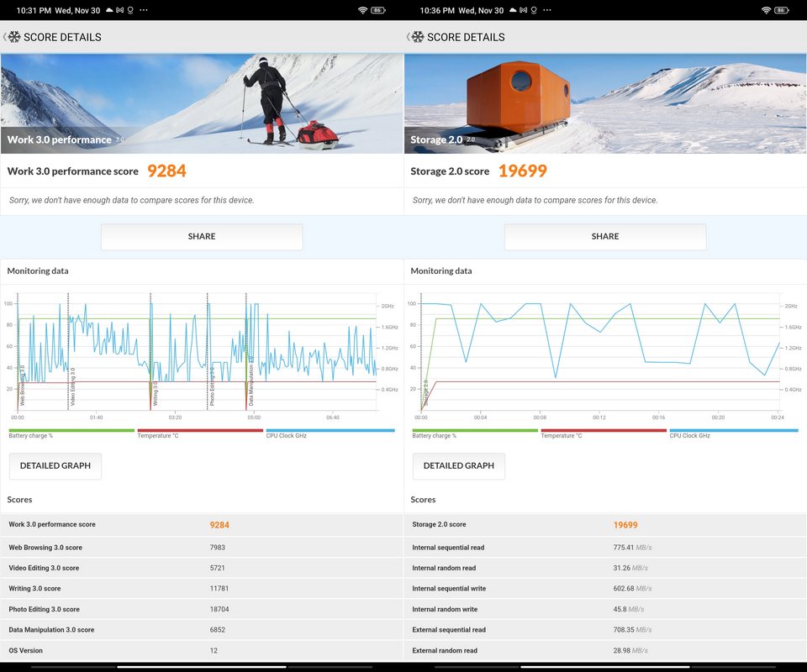Tap the 10:31 PM clock in status bar
The width and height of the screenshot is (807, 672).
pyautogui.click(x=34, y=10)
